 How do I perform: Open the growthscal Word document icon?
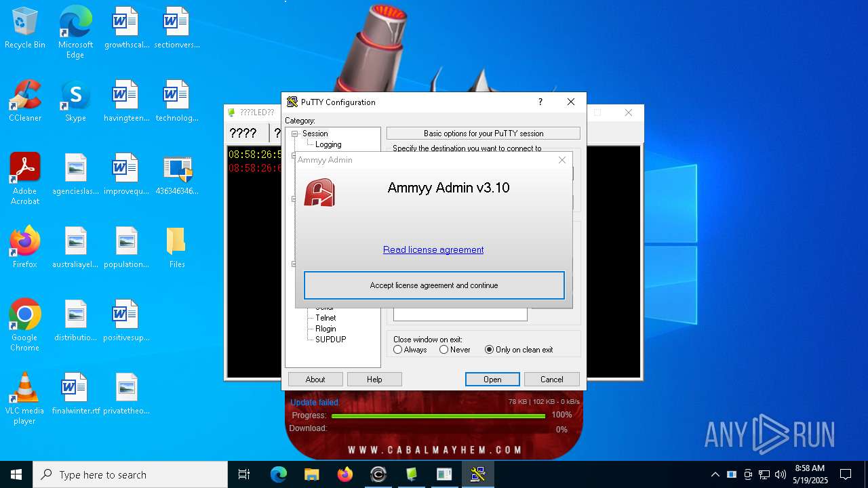(x=126, y=28)
